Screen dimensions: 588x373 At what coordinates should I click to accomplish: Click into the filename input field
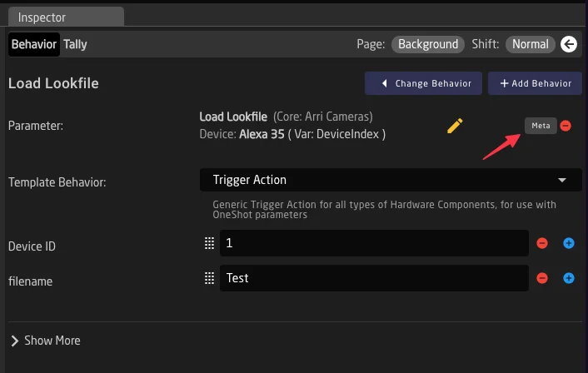pos(374,278)
